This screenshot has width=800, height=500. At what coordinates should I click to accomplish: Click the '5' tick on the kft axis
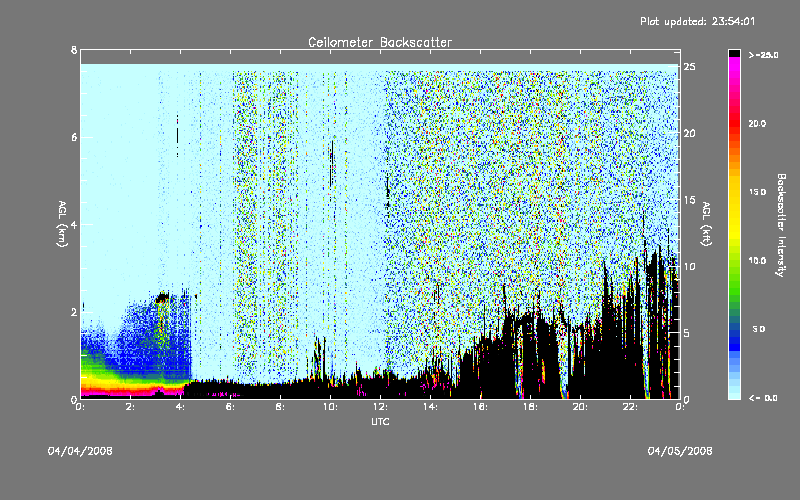pyautogui.click(x=687, y=333)
